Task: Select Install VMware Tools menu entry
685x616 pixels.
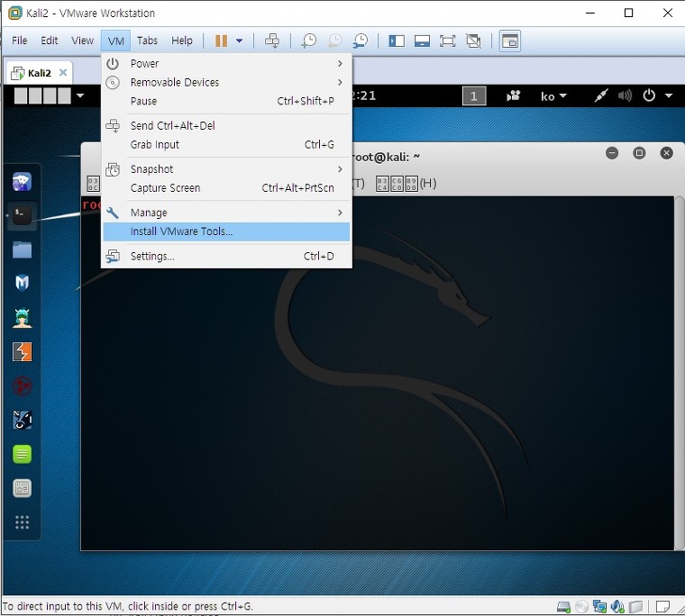Action: 226,231
